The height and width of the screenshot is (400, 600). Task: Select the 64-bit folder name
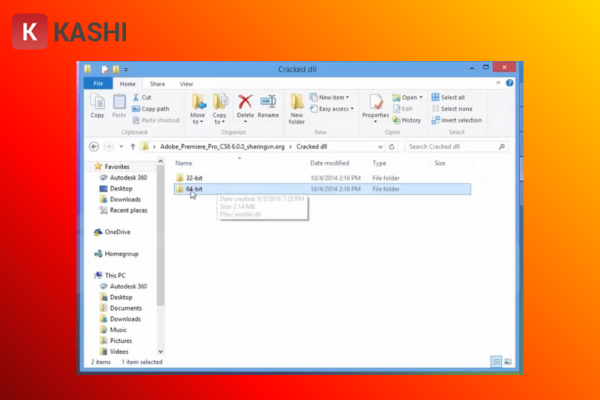194,189
